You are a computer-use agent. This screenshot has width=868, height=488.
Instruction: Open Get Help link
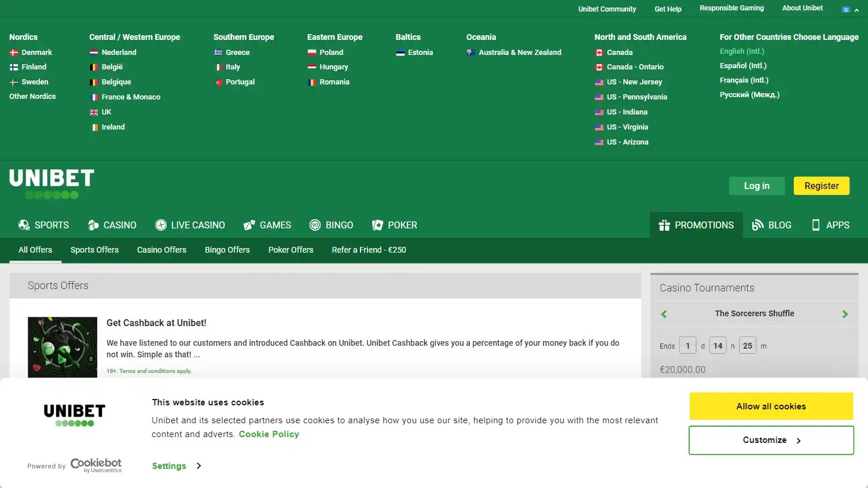668,9
